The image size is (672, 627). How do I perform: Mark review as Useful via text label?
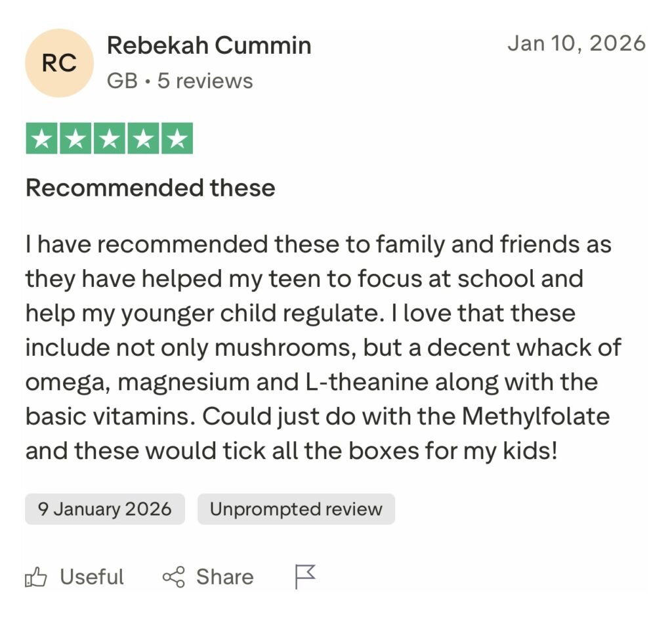92,577
